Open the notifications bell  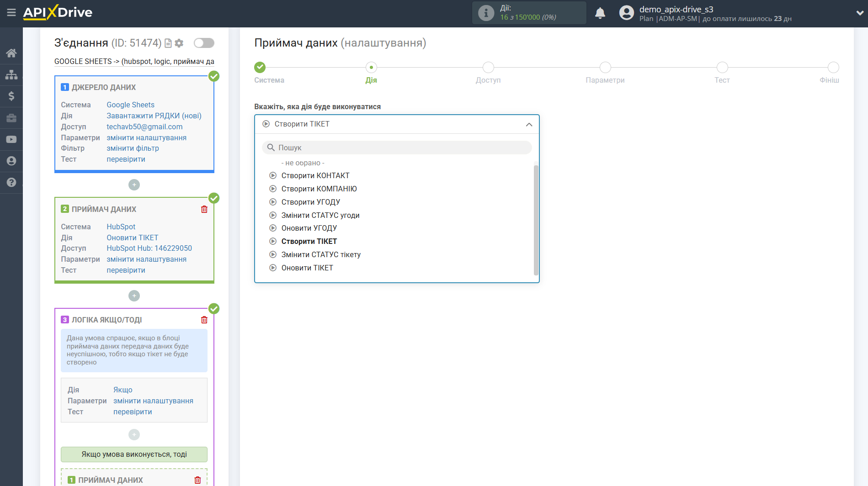click(600, 13)
